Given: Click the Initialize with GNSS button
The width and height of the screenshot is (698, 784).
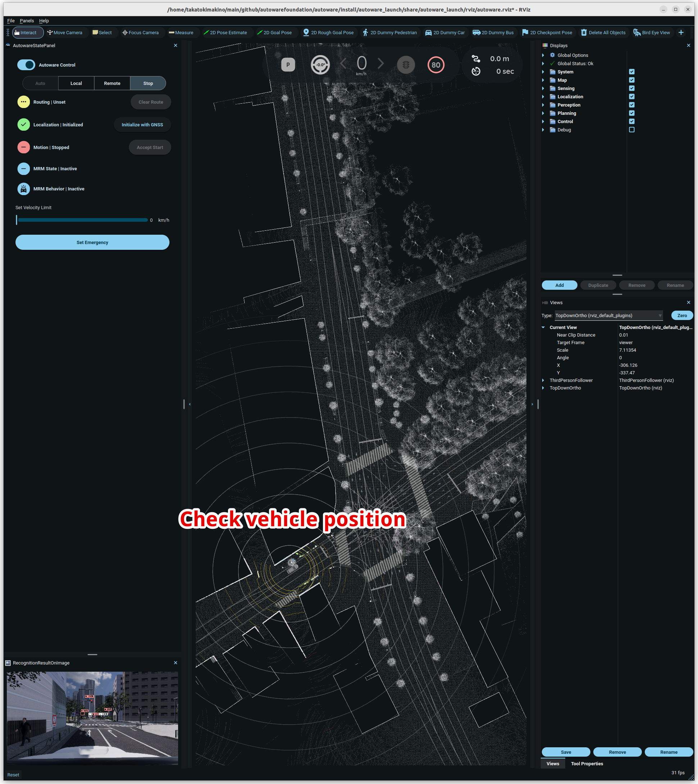Looking at the screenshot, I should coord(142,125).
